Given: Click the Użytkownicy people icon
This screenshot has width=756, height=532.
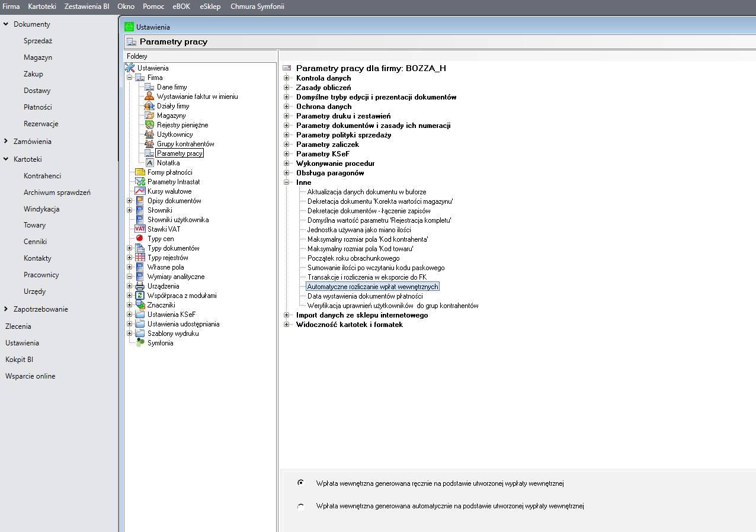Looking at the screenshot, I should [149, 134].
